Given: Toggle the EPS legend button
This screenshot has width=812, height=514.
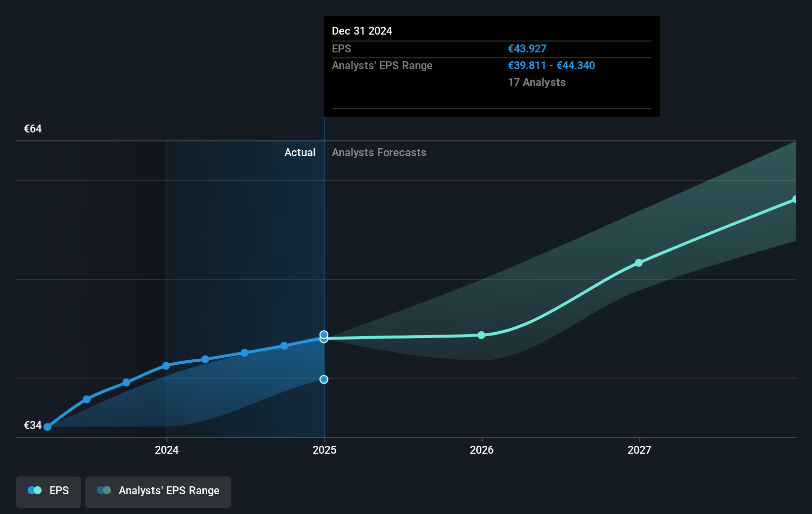Looking at the screenshot, I should [48, 492].
